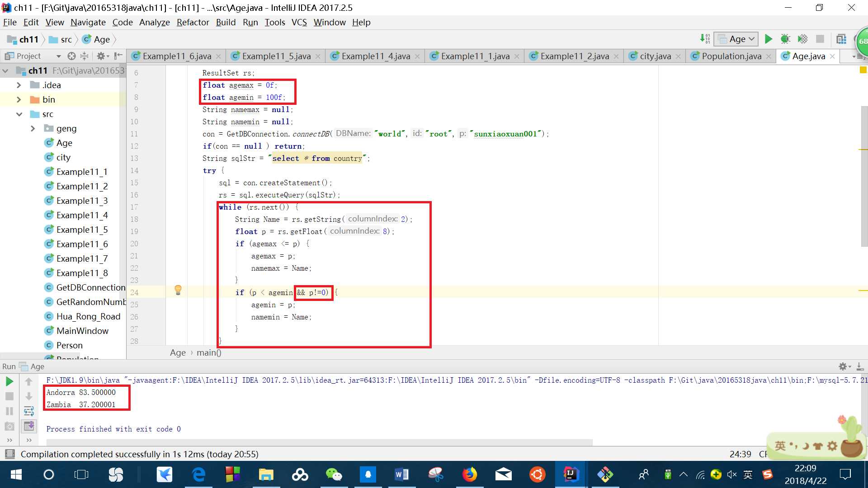Viewport: 868px width, 488px height.
Task: Toggle scroll to end in Run console
Action: 28,426
